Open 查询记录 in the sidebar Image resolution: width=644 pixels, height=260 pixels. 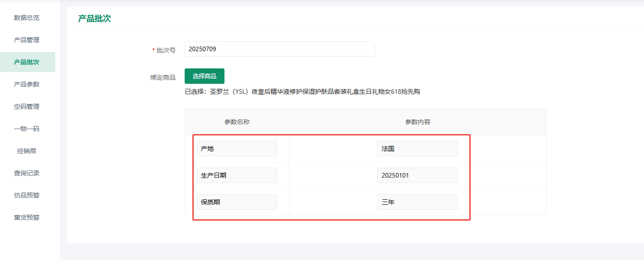pos(27,173)
